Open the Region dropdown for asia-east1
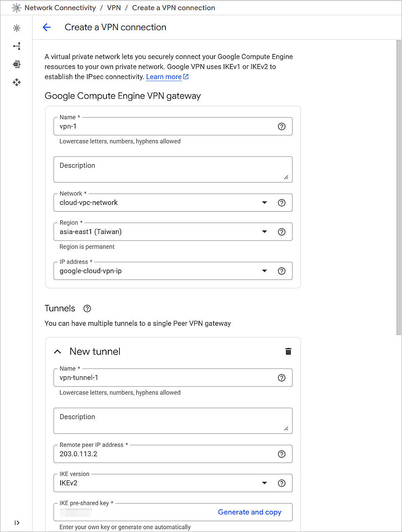Viewport: 402px width, 532px height. 265,232
